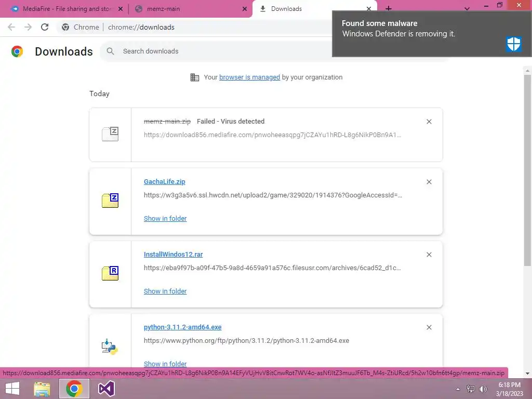Click the memz-main.zip mediafire URL
Viewport: 532px width, 399px height.
272,135
